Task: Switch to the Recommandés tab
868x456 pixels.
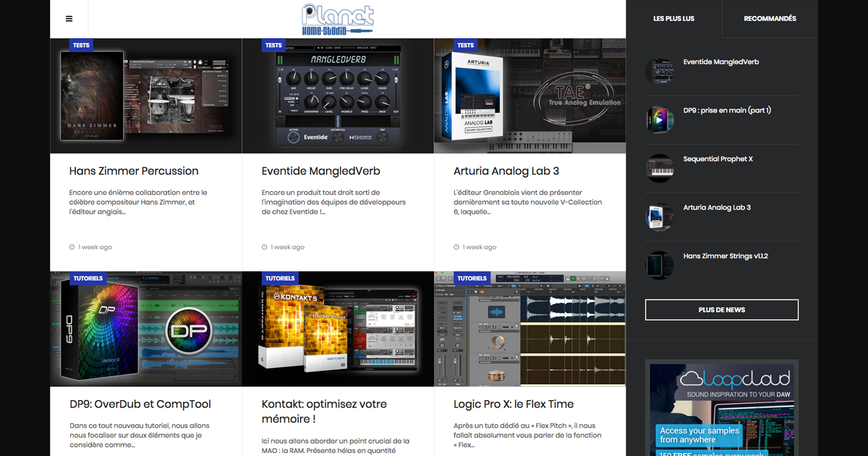Action: tap(770, 19)
